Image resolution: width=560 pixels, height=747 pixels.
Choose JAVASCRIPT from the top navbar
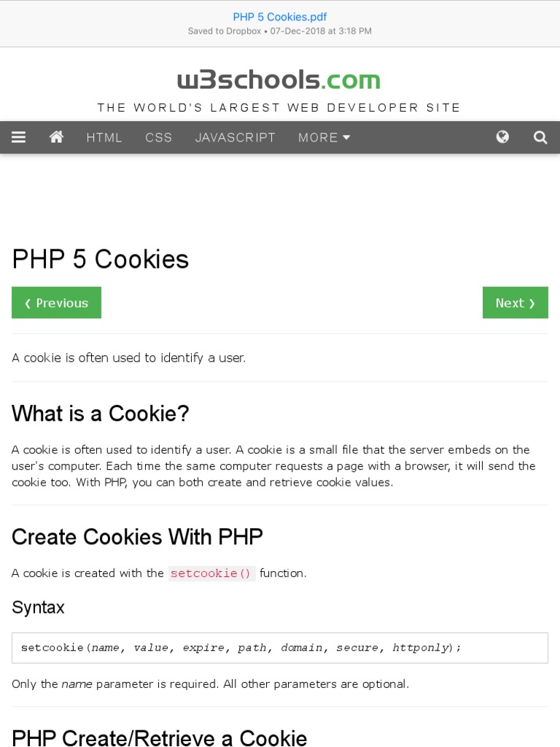coord(236,137)
